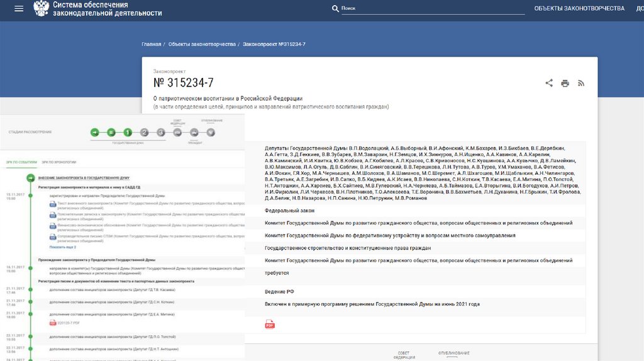The width and height of the screenshot is (644, 361).
Task: Click Государственное строительство и конституционные права row
Action: coord(347,248)
